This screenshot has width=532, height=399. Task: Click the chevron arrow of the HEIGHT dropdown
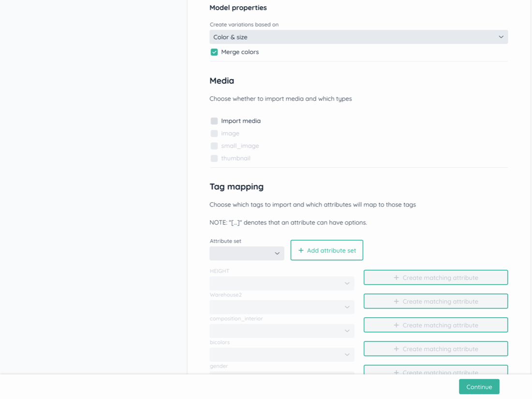click(x=347, y=283)
